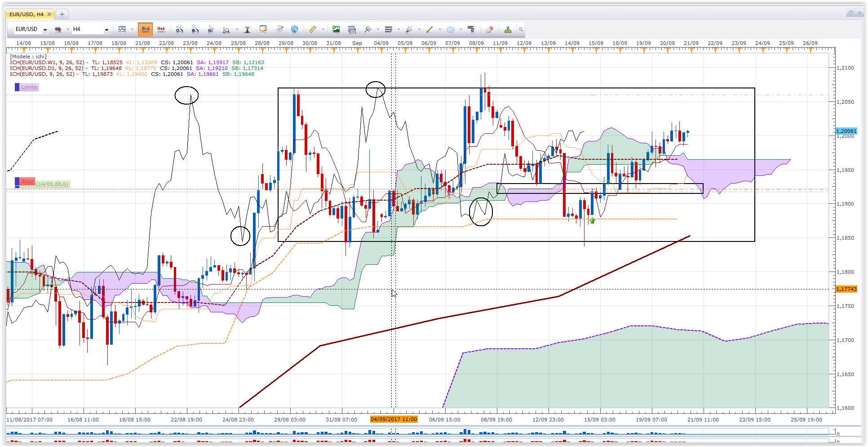868x447 pixels.
Task: Click the restore window button
Action: coord(850,13)
